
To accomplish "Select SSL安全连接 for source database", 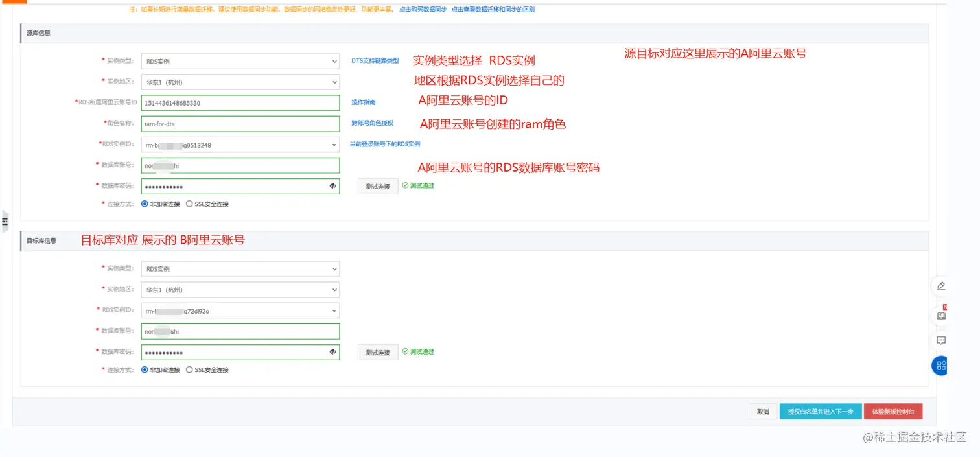I will (207, 204).
